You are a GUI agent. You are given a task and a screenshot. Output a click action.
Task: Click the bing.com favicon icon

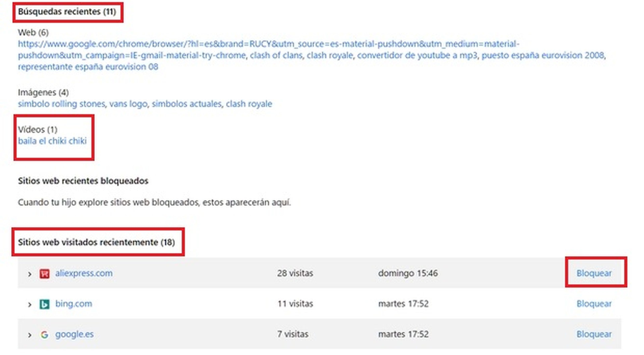(x=44, y=304)
